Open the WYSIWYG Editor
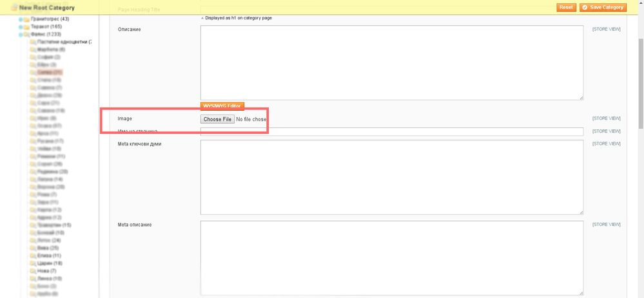The width and height of the screenshot is (644, 298). [222, 106]
